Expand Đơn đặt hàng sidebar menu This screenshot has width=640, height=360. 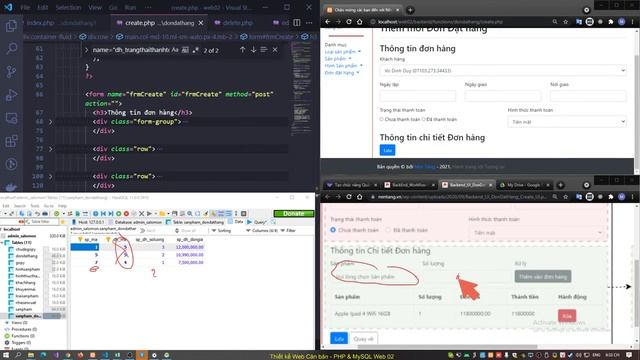point(342,73)
